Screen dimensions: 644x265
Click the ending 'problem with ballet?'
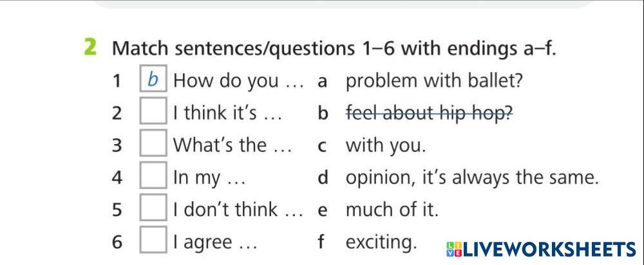(434, 82)
